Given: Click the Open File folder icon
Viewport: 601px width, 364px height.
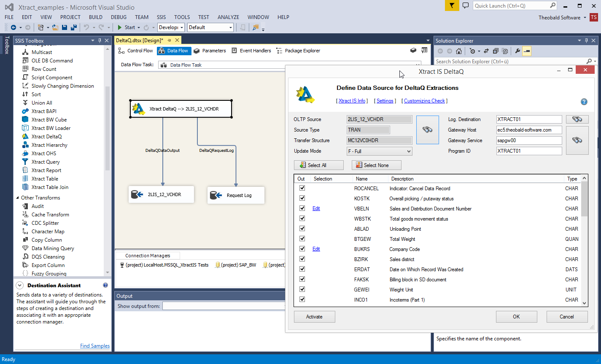Looking at the screenshot, I should (55, 27).
